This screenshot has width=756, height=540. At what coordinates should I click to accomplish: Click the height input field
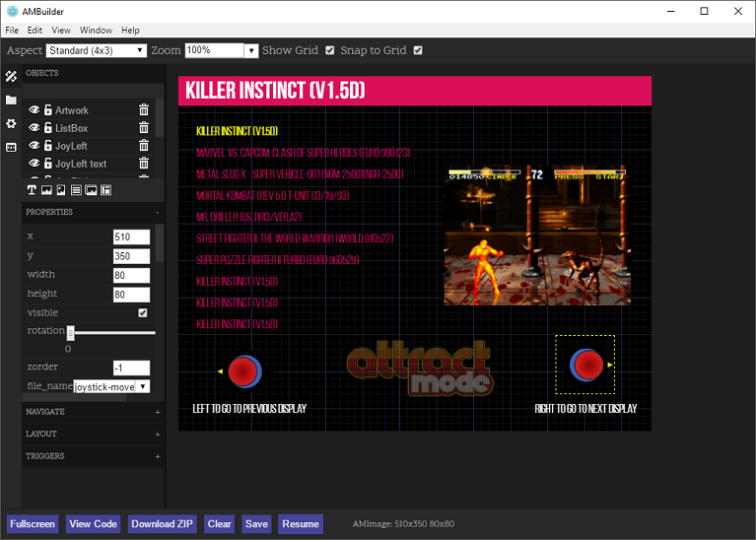click(x=132, y=295)
